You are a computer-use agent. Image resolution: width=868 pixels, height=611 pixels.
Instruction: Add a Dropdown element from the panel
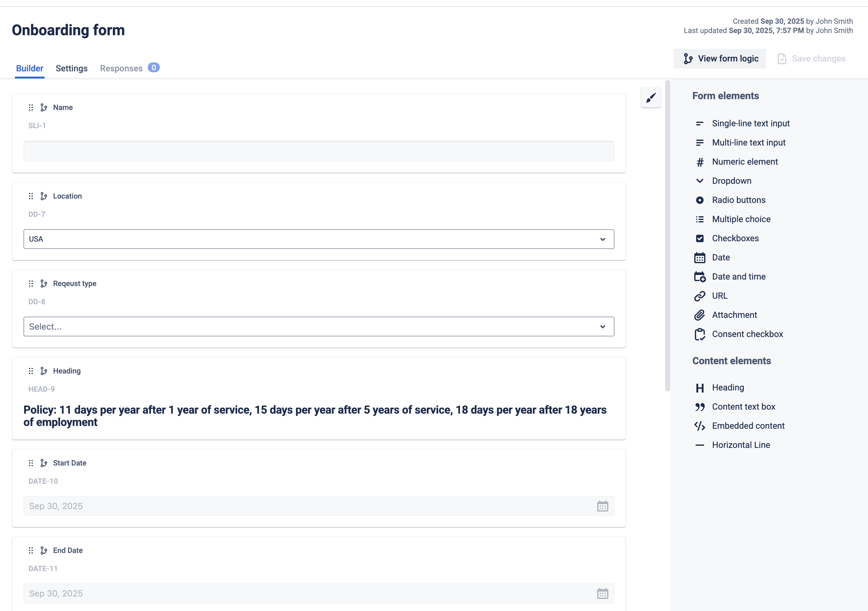tap(731, 181)
